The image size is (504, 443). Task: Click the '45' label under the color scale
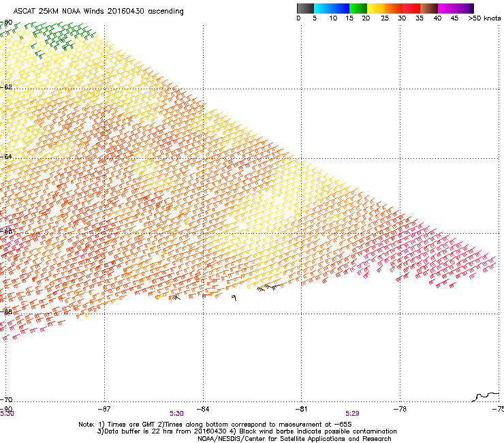pos(454,18)
